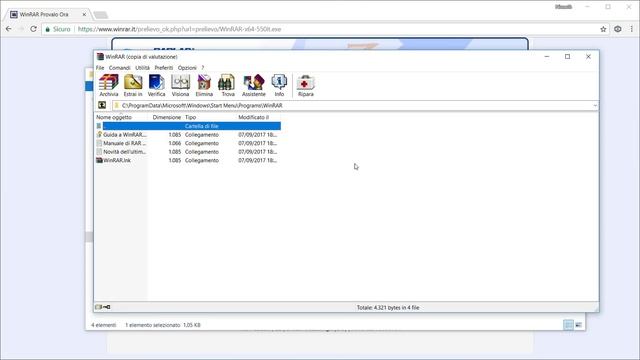Open the Trova binoculars icon
Screen dimensions: 640x360
(228, 85)
